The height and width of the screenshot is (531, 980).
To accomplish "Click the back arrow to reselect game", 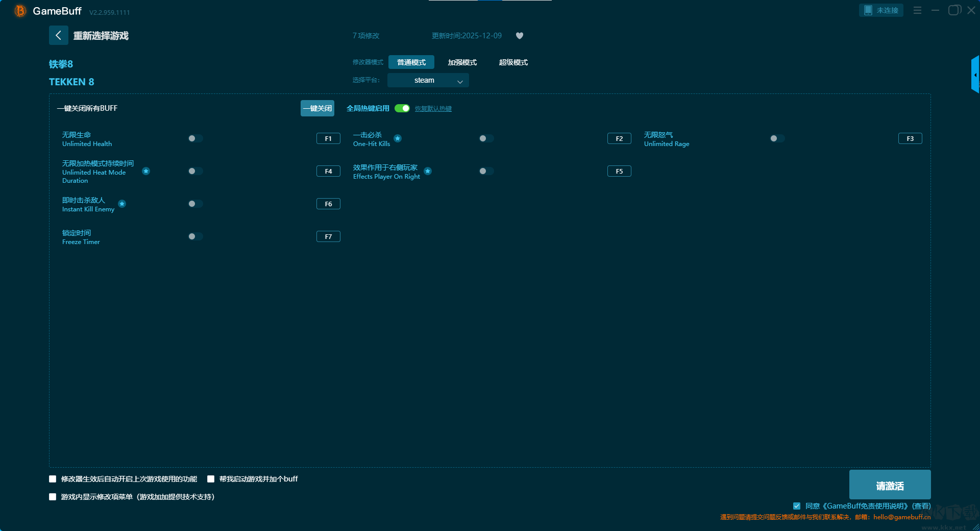I will (58, 35).
